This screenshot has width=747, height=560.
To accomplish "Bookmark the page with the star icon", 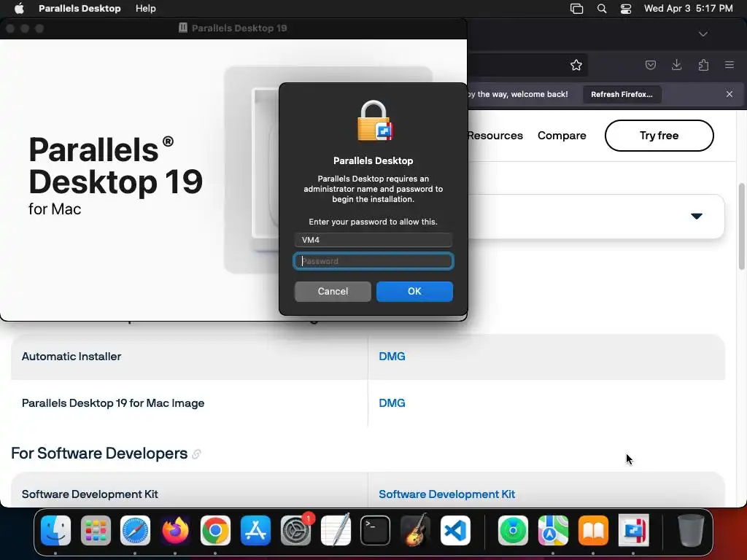I will (576, 65).
